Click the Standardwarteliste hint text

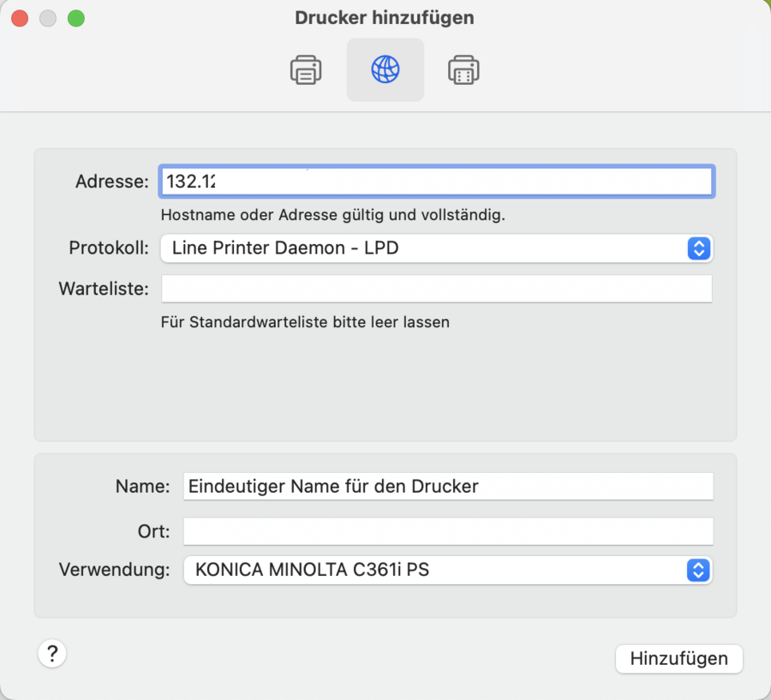[305, 322]
